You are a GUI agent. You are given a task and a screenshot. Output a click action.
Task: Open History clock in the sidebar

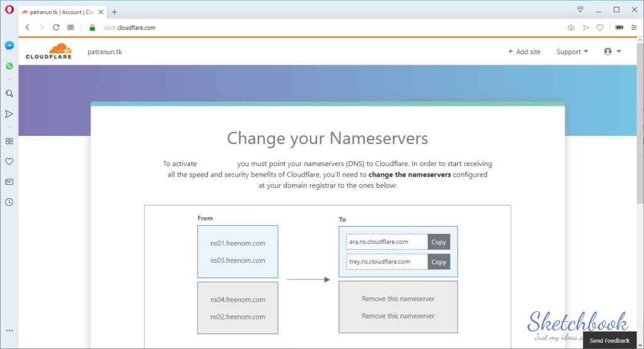pos(9,202)
